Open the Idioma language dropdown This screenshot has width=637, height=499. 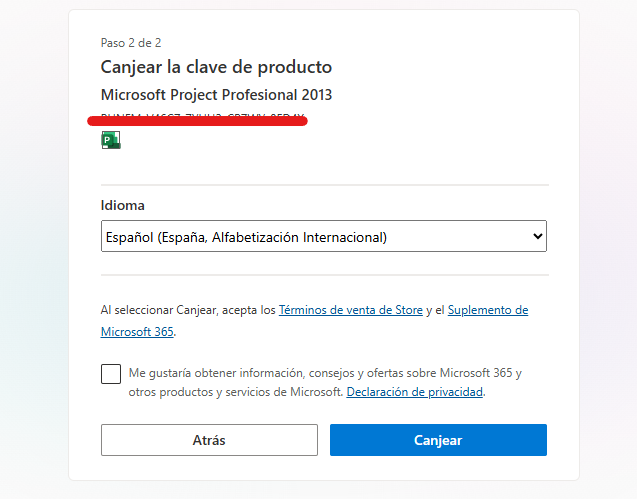pyautogui.click(x=324, y=237)
